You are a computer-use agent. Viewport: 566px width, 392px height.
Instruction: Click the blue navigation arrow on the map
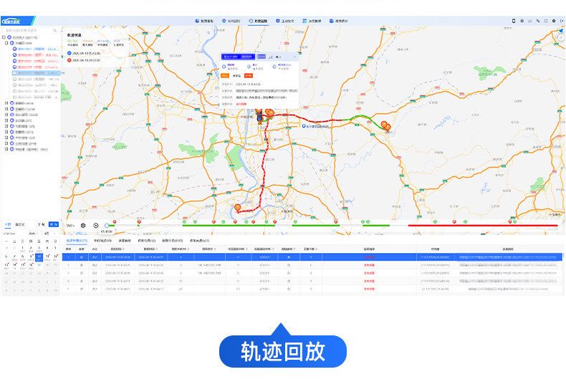click(560, 31)
